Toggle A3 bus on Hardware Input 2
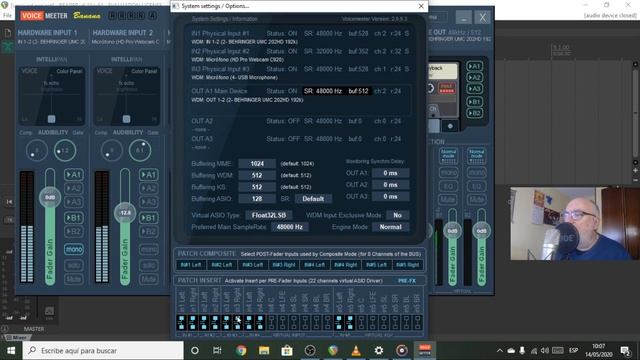Image resolution: width=640 pixels, height=360 pixels. click(x=149, y=202)
